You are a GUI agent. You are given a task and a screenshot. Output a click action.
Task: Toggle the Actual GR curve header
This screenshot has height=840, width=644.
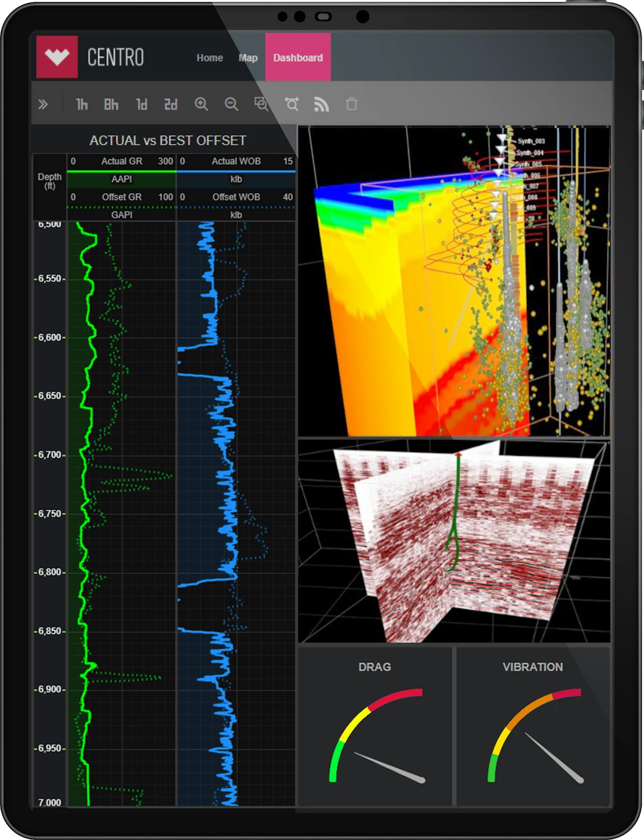pos(121,161)
